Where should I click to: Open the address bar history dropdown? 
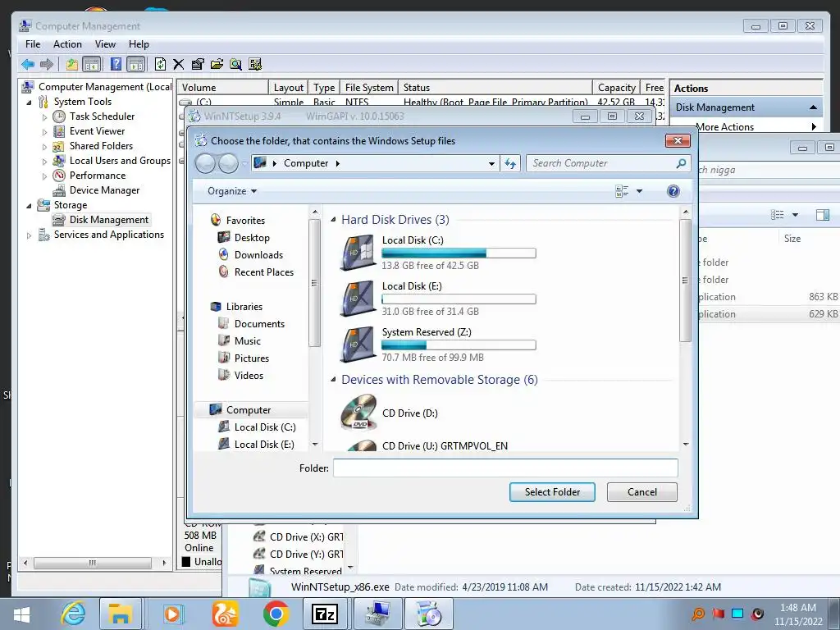click(491, 163)
